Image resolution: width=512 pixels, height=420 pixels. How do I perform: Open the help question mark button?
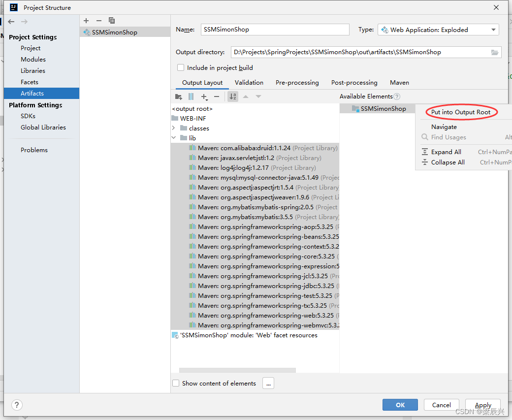pyautogui.click(x=17, y=405)
